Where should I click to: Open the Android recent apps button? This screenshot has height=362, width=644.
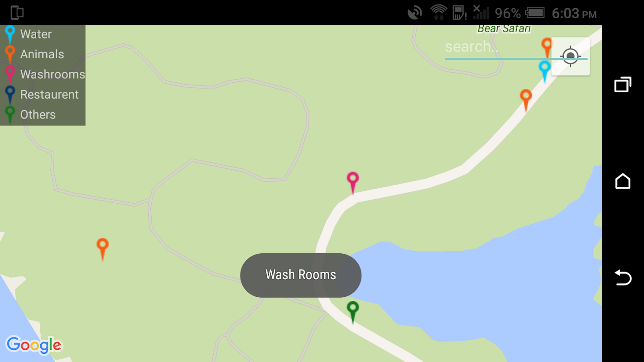(x=623, y=85)
